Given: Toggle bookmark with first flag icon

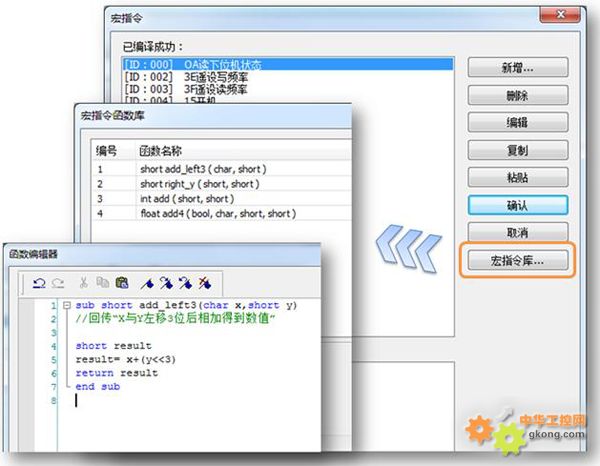Looking at the screenshot, I should pos(148,282).
